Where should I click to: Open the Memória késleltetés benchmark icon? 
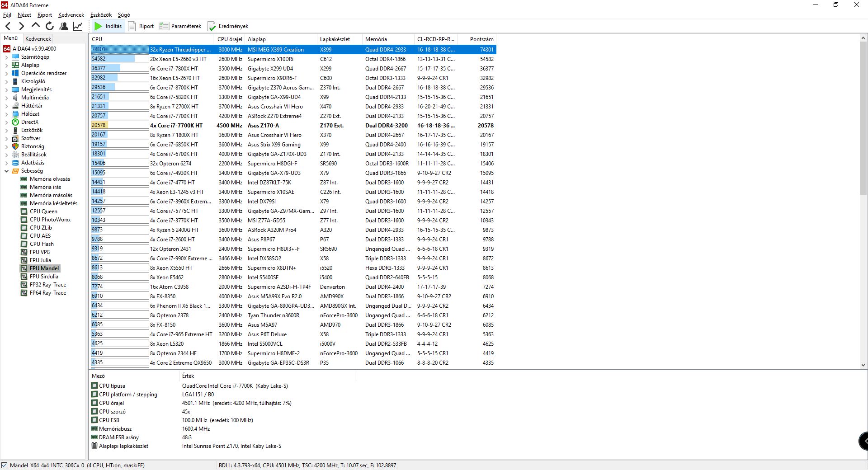(24, 203)
